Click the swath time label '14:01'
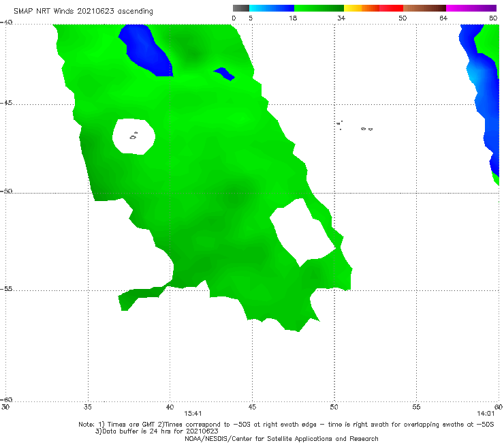Image resolution: width=504 pixels, height=443 pixels. [x=486, y=414]
